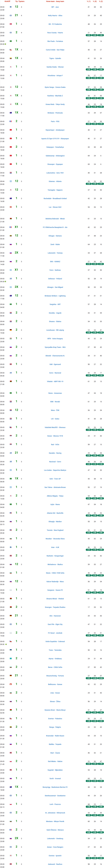
Task: Click the Argentina flag next to Güemes - Atlanta
Action: 10,181
